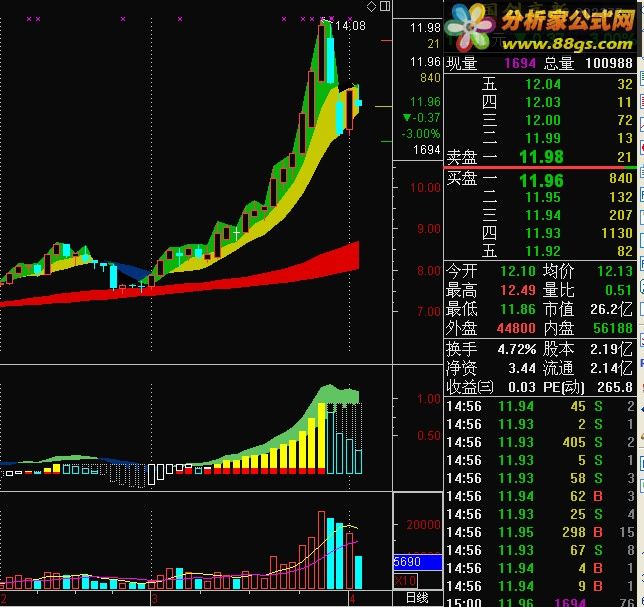The image size is (644, 607).
Task: Select sell-three price 12.00
Action: point(543,120)
